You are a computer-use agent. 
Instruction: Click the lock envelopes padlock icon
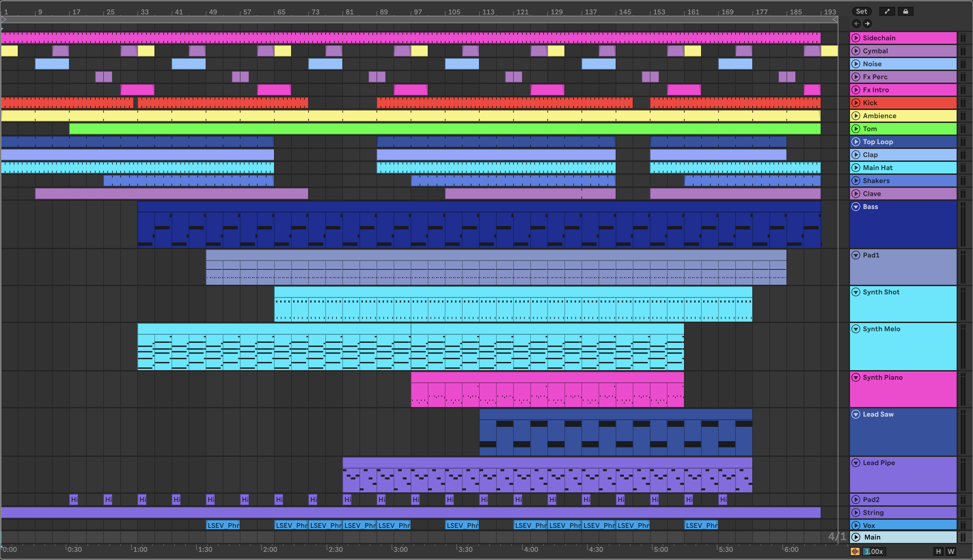click(906, 12)
